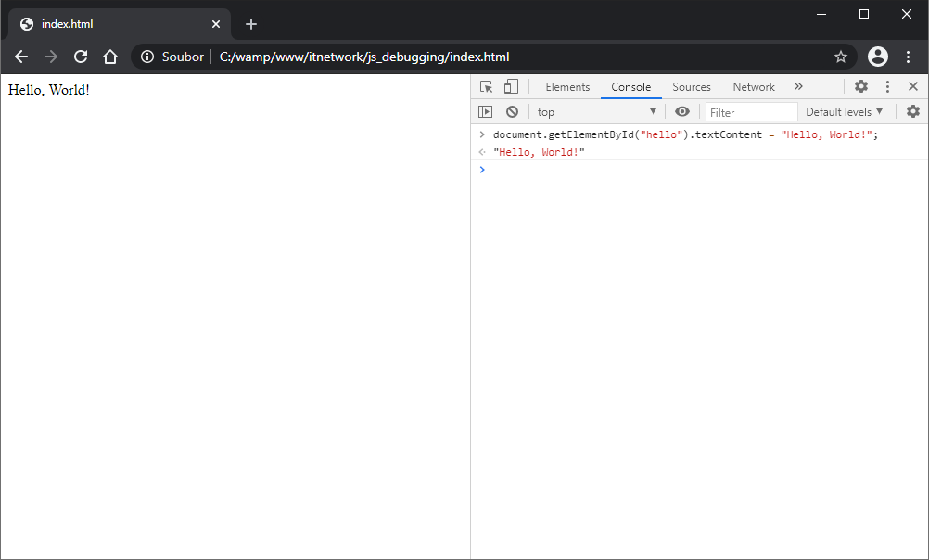Open DevTools settings gear in tab bar

click(x=861, y=87)
